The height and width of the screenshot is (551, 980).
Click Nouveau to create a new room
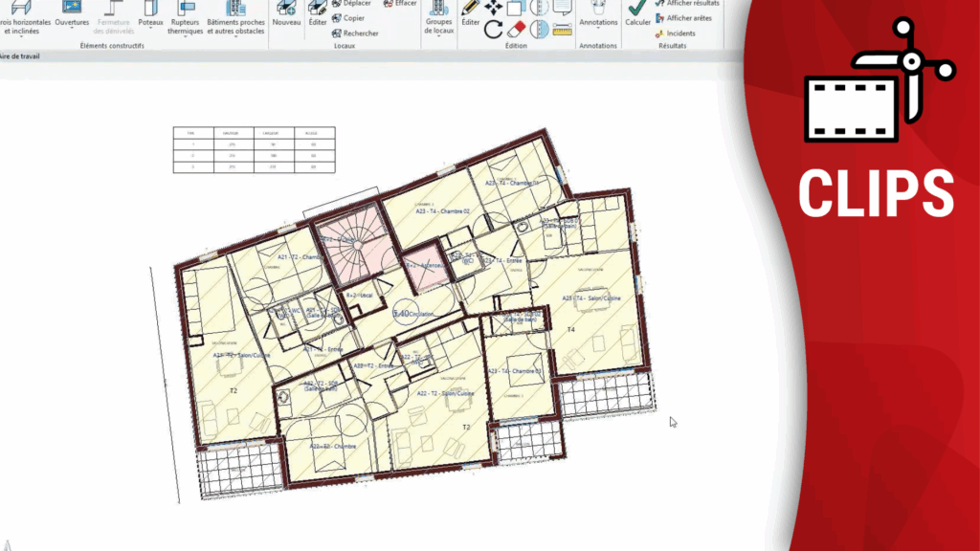[x=286, y=14]
